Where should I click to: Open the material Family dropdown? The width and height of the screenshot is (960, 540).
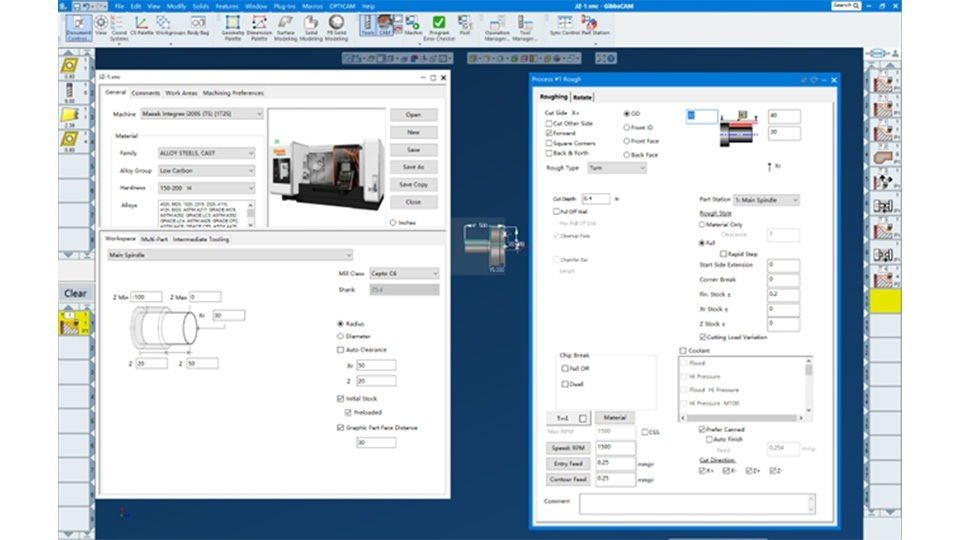206,153
